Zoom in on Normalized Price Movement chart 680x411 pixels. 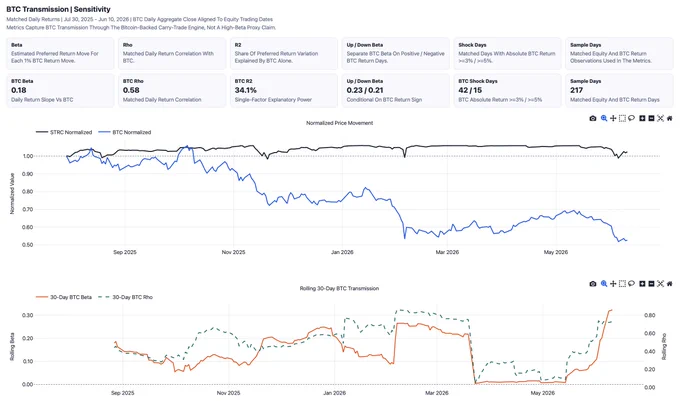642,118
